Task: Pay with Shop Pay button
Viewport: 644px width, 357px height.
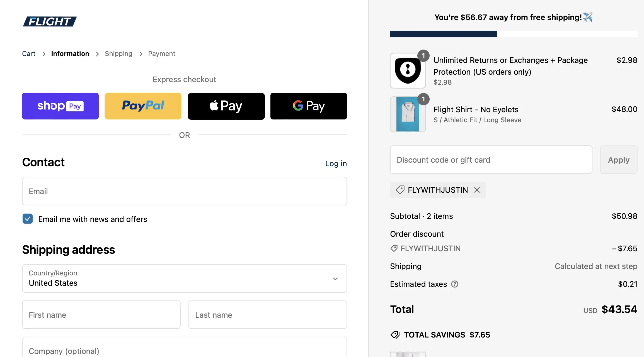Action: (60, 106)
